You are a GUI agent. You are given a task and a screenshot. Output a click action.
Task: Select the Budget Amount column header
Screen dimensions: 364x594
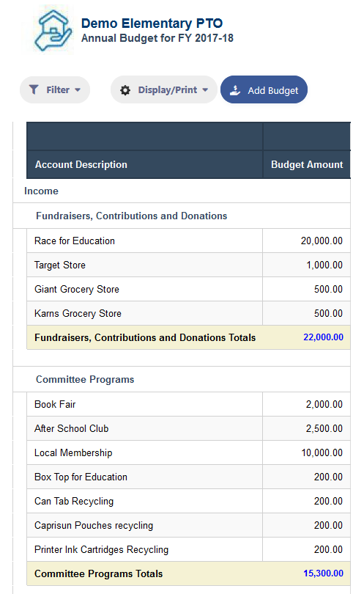307,164
